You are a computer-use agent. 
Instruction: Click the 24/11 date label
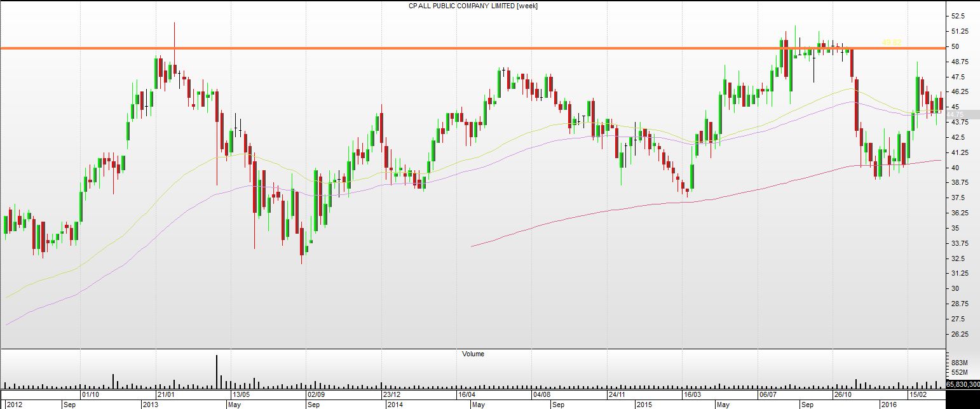(x=616, y=394)
